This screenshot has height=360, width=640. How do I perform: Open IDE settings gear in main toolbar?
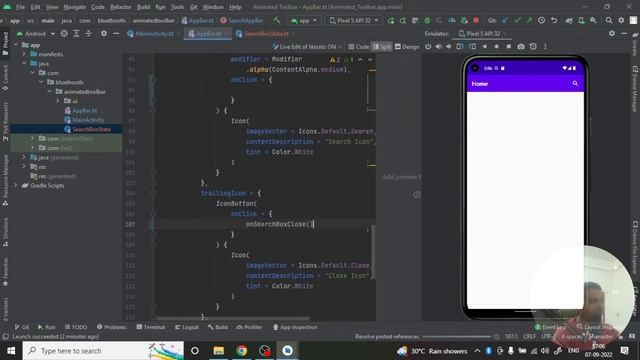click(621, 20)
